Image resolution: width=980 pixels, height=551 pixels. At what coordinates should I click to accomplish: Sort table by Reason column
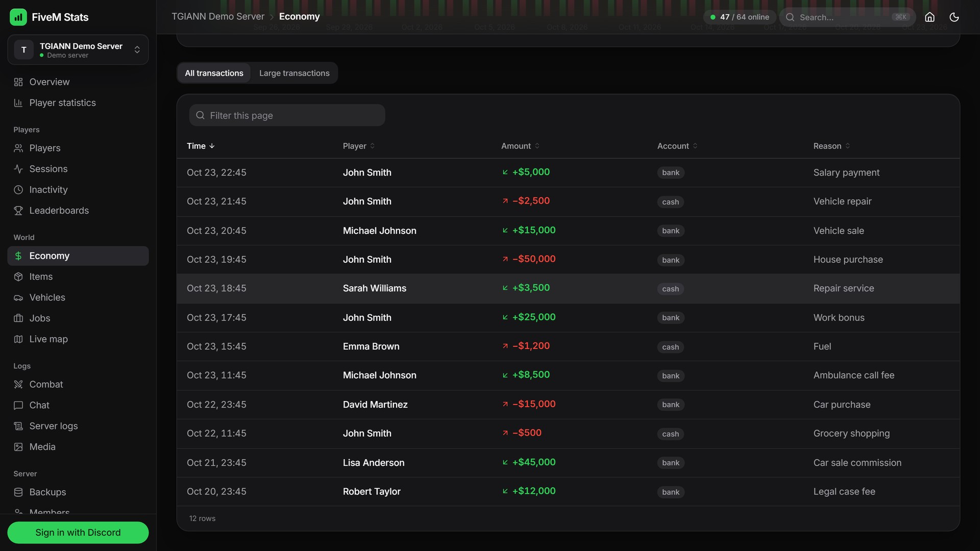click(831, 146)
